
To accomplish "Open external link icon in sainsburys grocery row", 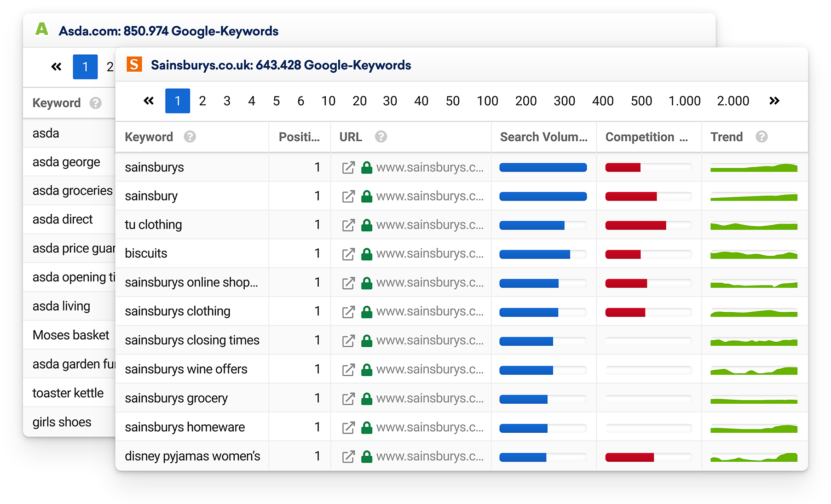I will coord(348,398).
